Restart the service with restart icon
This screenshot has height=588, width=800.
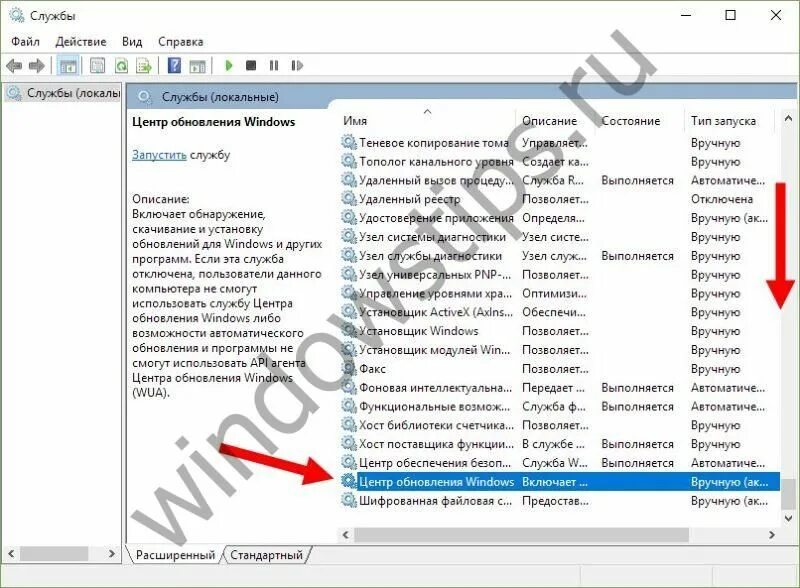[297, 65]
